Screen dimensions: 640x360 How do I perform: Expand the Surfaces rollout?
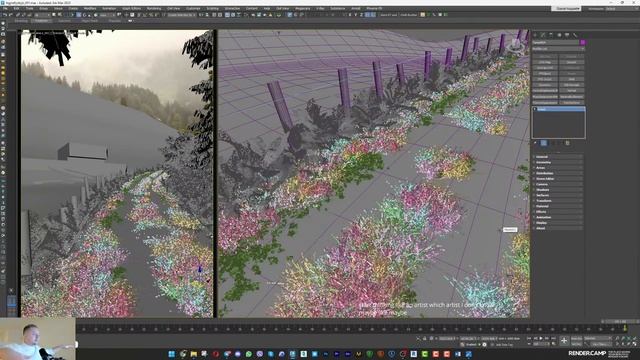(558, 195)
